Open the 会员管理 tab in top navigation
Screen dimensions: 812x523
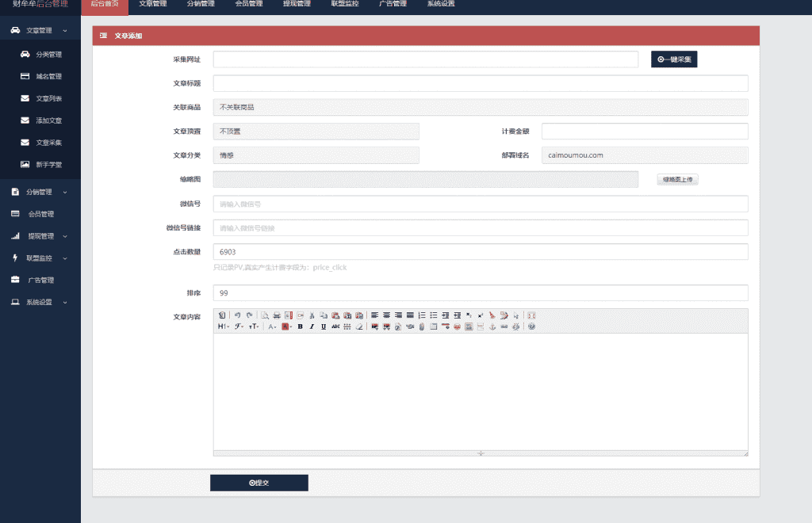(x=249, y=4)
